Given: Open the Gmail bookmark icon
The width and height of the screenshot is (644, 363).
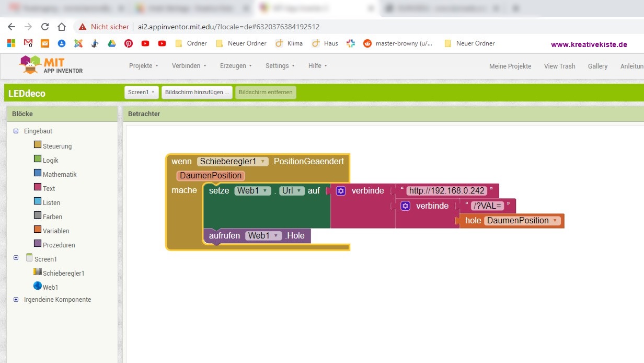Looking at the screenshot, I should click(x=28, y=43).
